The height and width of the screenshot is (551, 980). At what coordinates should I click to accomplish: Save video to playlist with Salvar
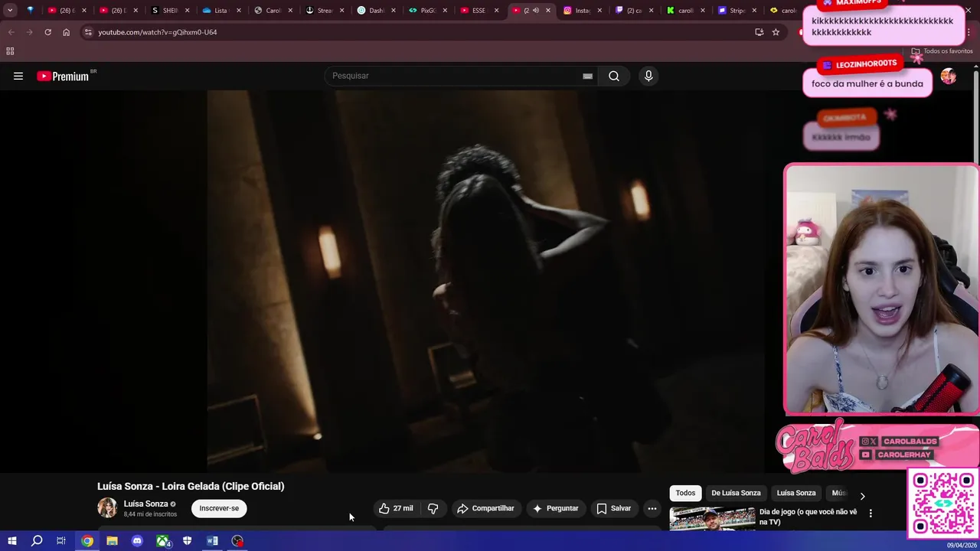pyautogui.click(x=613, y=508)
